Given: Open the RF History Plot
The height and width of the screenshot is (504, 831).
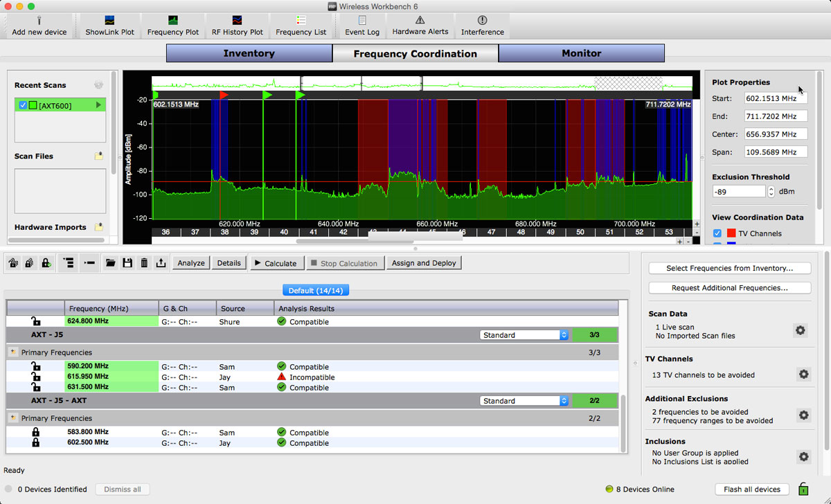Looking at the screenshot, I should (237, 26).
